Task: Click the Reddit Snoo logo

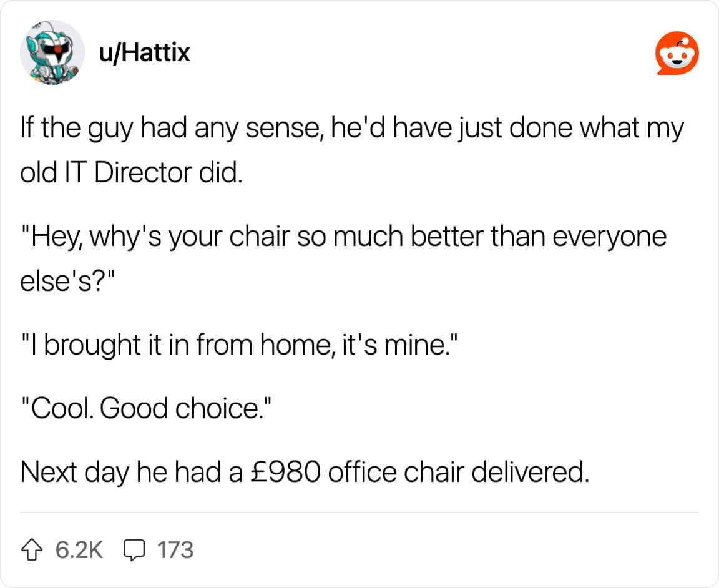Action: 677,53
